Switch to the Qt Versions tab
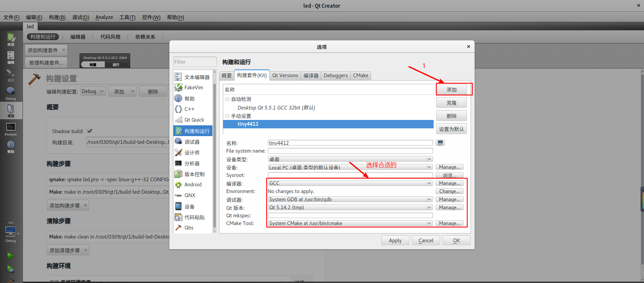 [285, 75]
